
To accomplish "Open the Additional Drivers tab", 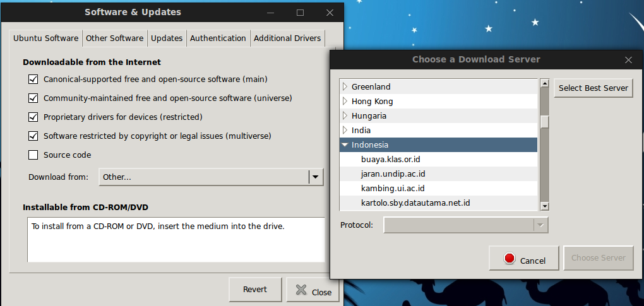I will coord(287,38).
